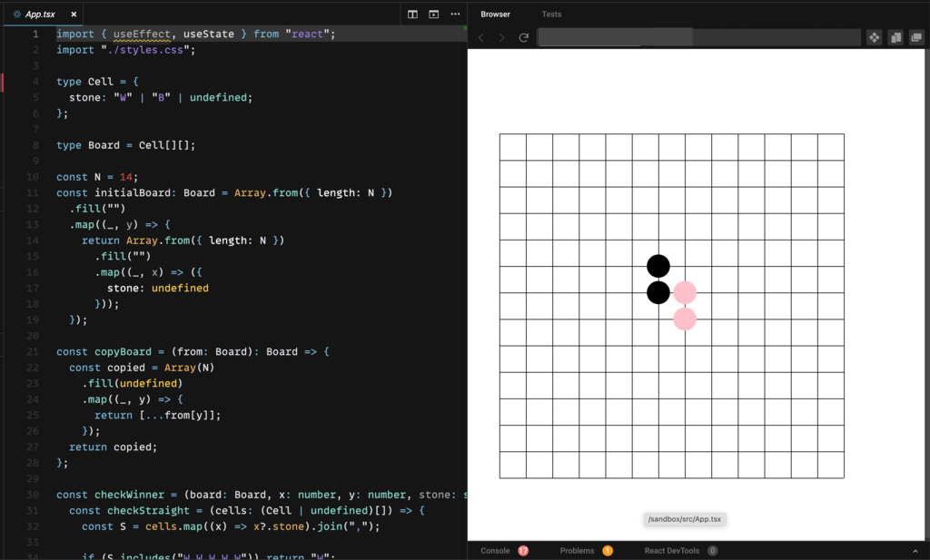Open the Console panel
The image size is (930, 560).
pyautogui.click(x=495, y=551)
